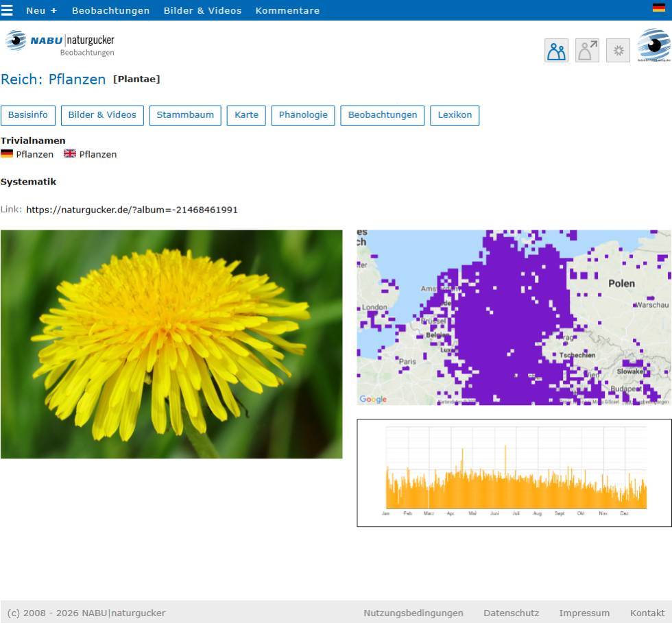Switch to the Phänologie tab
The image size is (672, 623).
(x=303, y=115)
